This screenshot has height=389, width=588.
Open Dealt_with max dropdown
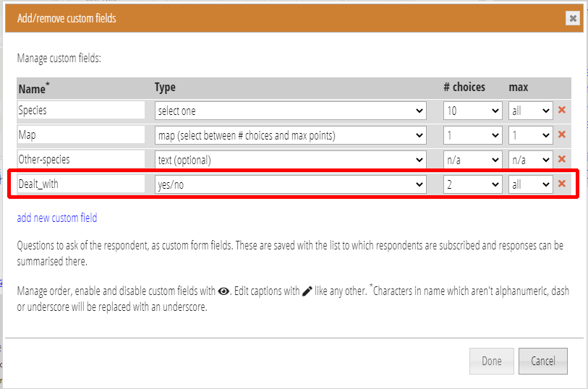531,184
